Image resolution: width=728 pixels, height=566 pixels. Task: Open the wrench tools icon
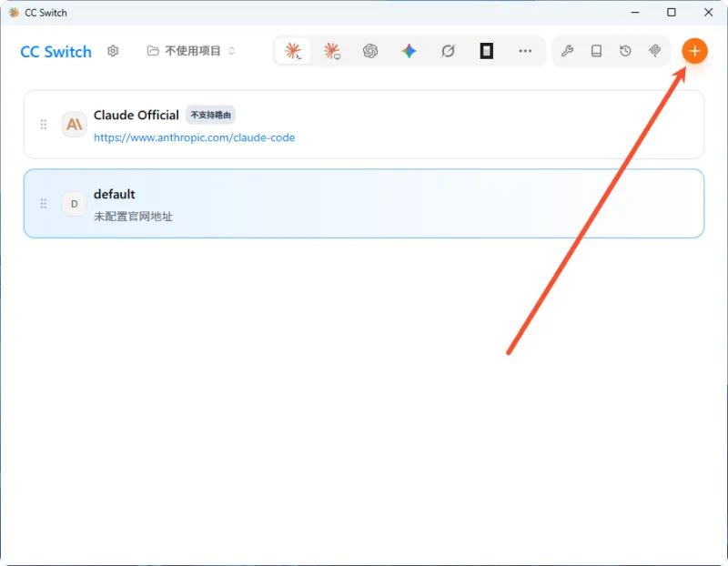click(x=567, y=51)
